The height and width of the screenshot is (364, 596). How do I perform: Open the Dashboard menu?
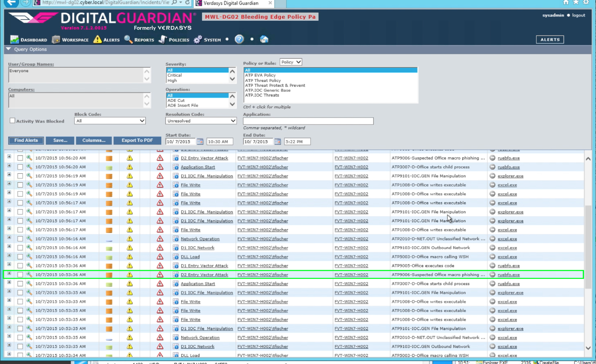click(x=29, y=40)
